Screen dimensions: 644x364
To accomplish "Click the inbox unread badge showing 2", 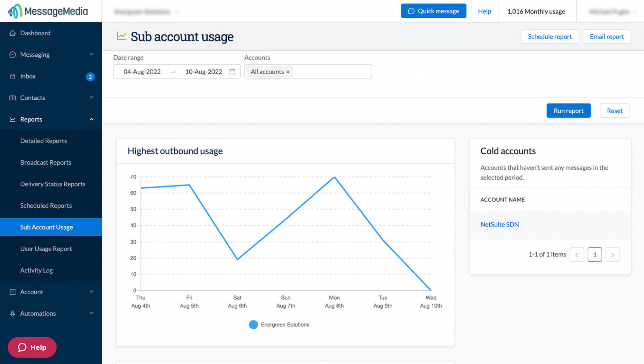I will point(90,77).
